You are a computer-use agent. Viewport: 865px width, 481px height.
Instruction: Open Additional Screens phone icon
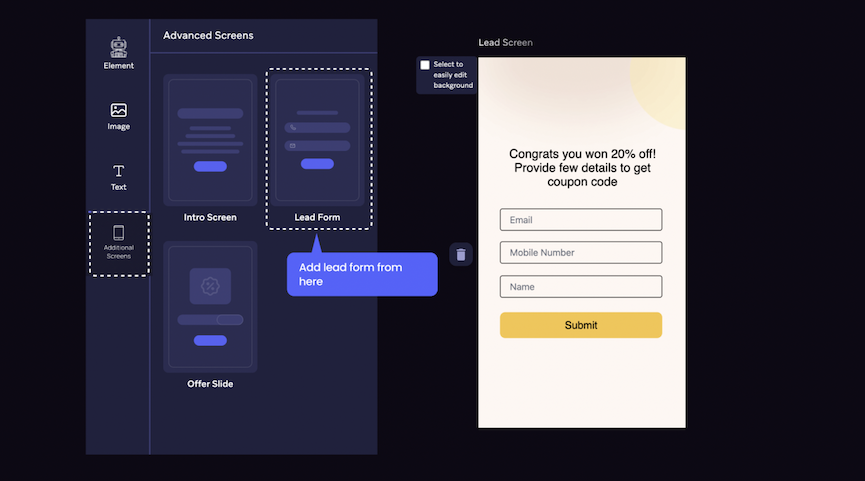(x=118, y=233)
